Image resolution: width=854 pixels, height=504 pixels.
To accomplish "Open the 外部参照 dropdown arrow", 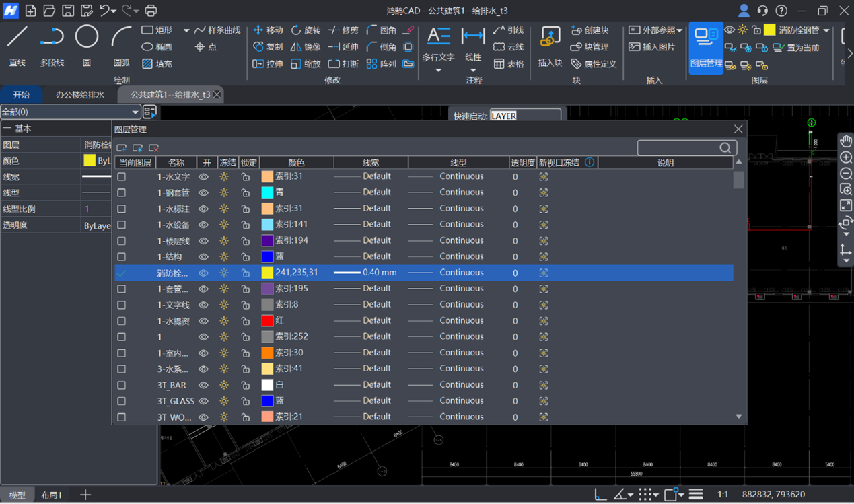I will click(679, 30).
